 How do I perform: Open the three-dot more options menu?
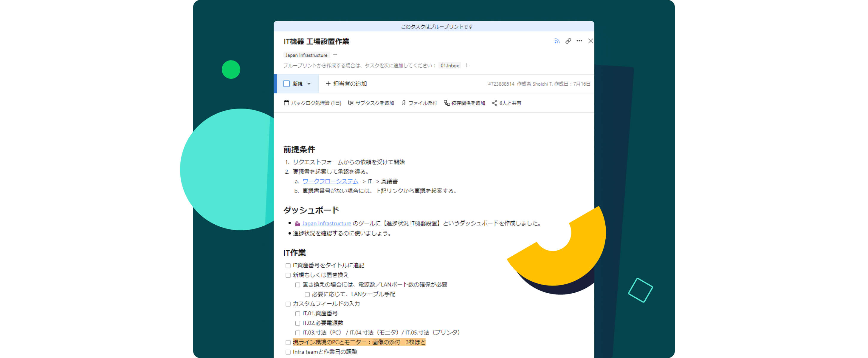tap(579, 41)
